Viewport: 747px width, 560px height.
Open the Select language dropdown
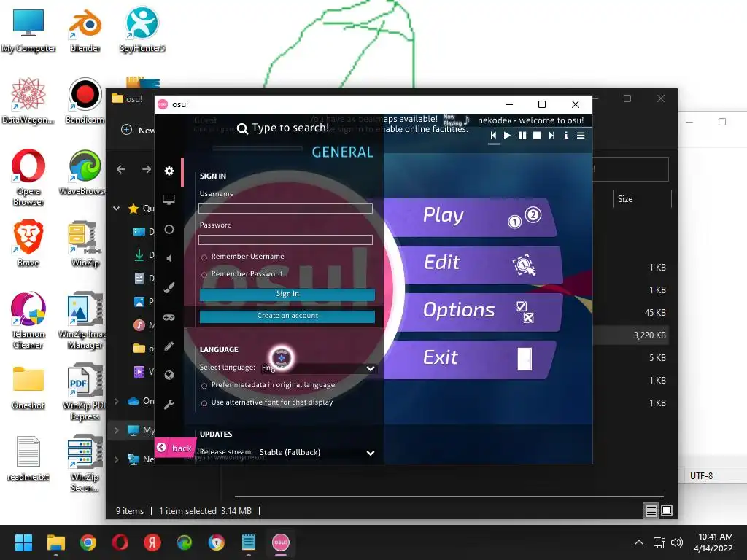[318, 368]
